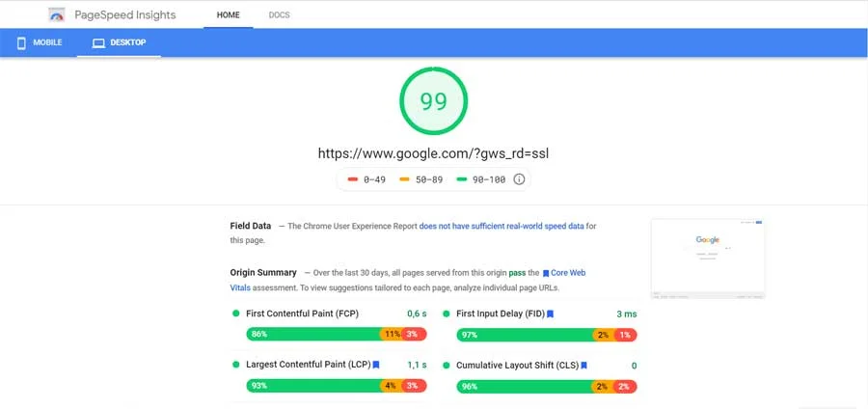Click the green word 'pass' in Origin Summary
Screen dimensions: 868x409
pos(517,273)
